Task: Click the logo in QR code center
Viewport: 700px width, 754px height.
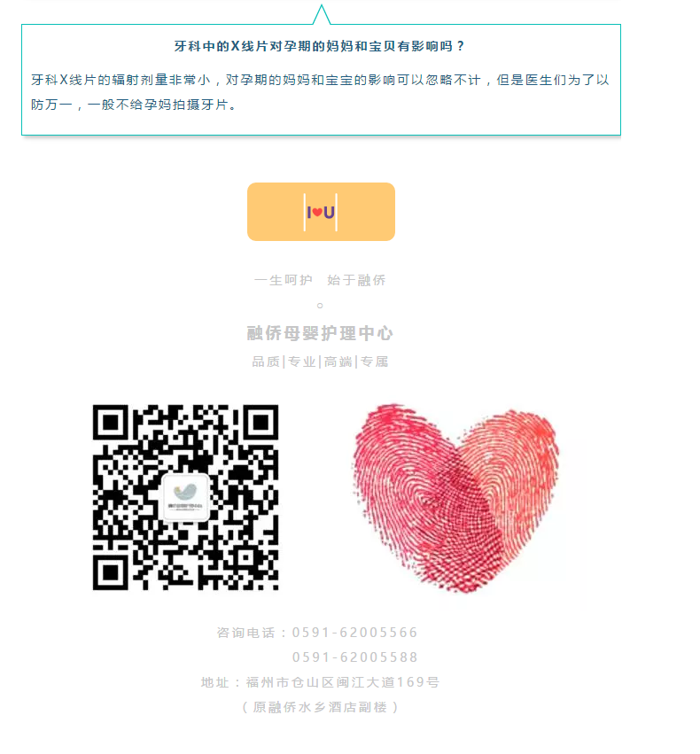Action: pyautogui.click(x=185, y=497)
